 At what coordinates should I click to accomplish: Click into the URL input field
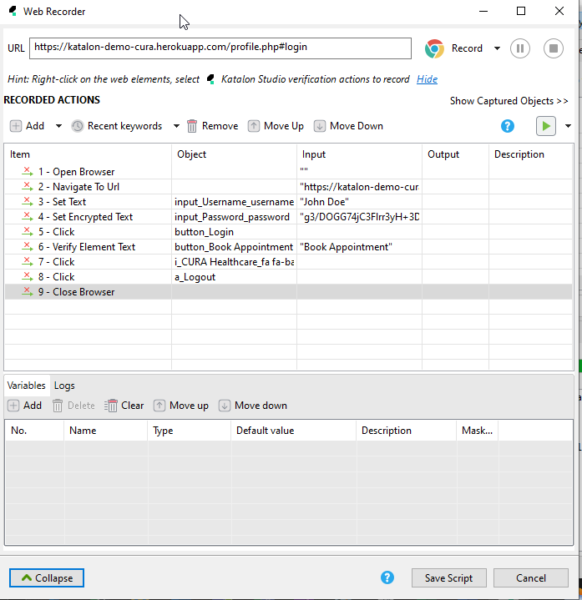pyautogui.click(x=220, y=48)
